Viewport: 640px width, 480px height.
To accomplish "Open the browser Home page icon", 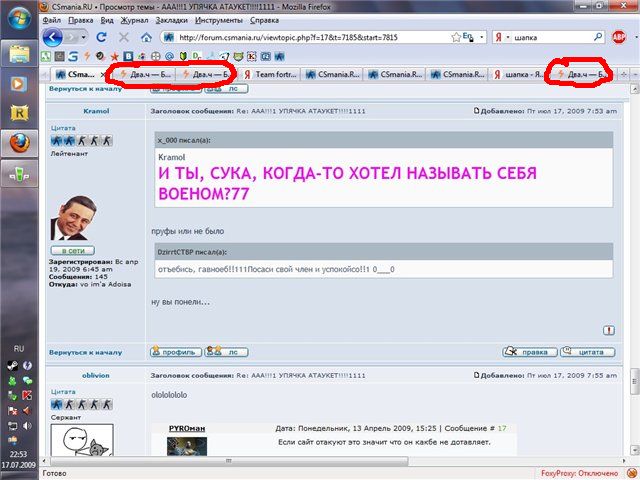I will tap(146, 38).
